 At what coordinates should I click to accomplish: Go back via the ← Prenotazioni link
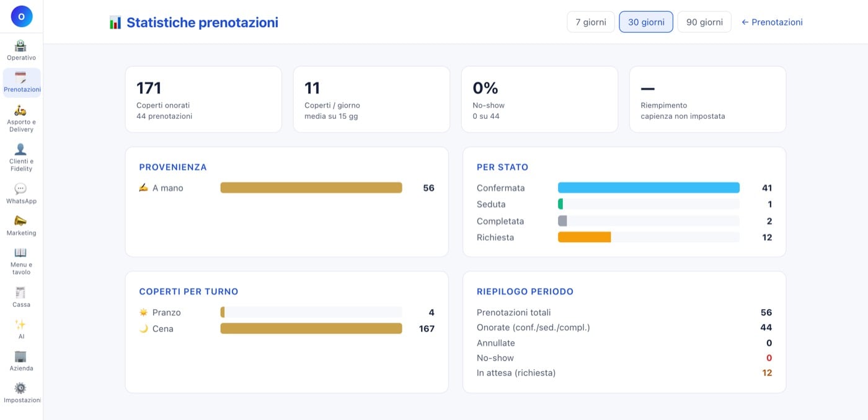(772, 22)
